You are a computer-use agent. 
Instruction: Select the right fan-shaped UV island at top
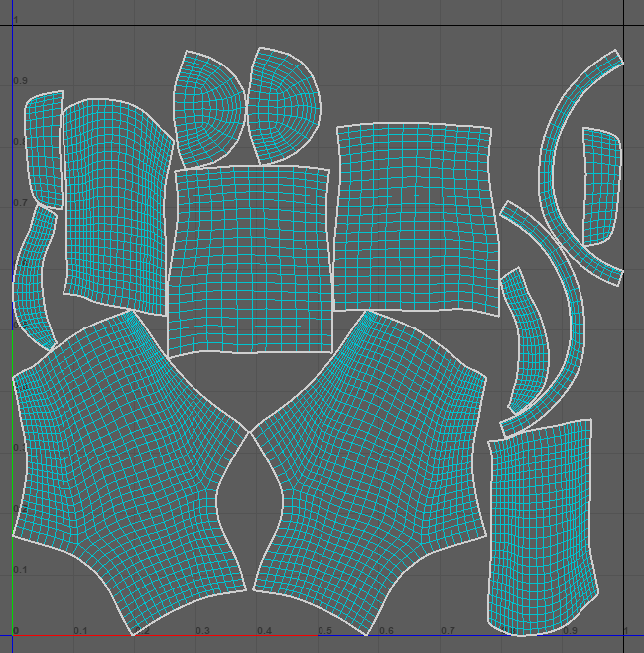pos(283,104)
